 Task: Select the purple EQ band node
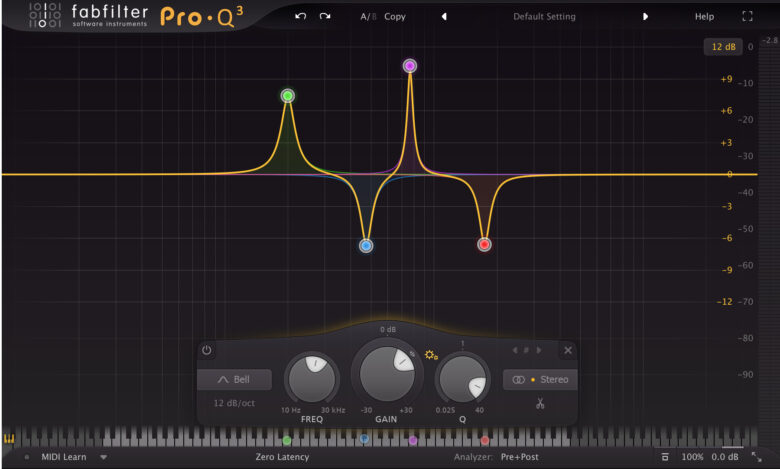point(409,66)
